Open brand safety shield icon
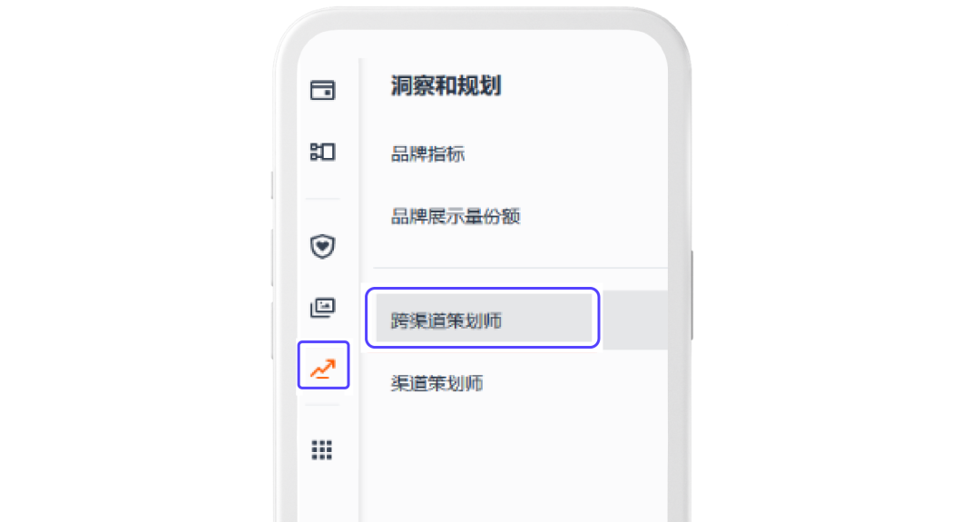980x522 pixels. coord(322,246)
